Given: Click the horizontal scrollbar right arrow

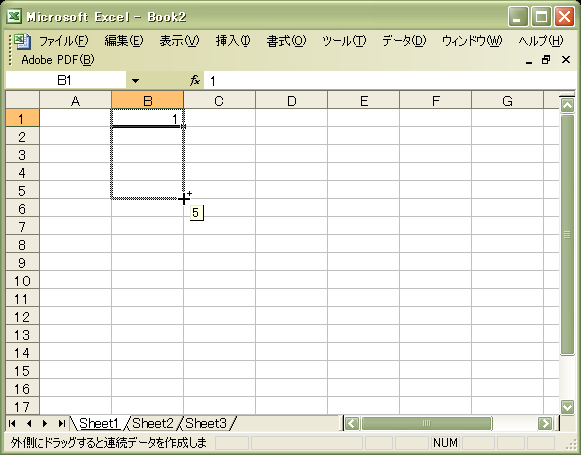Looking at the screenshot, I should pos(545,423).
